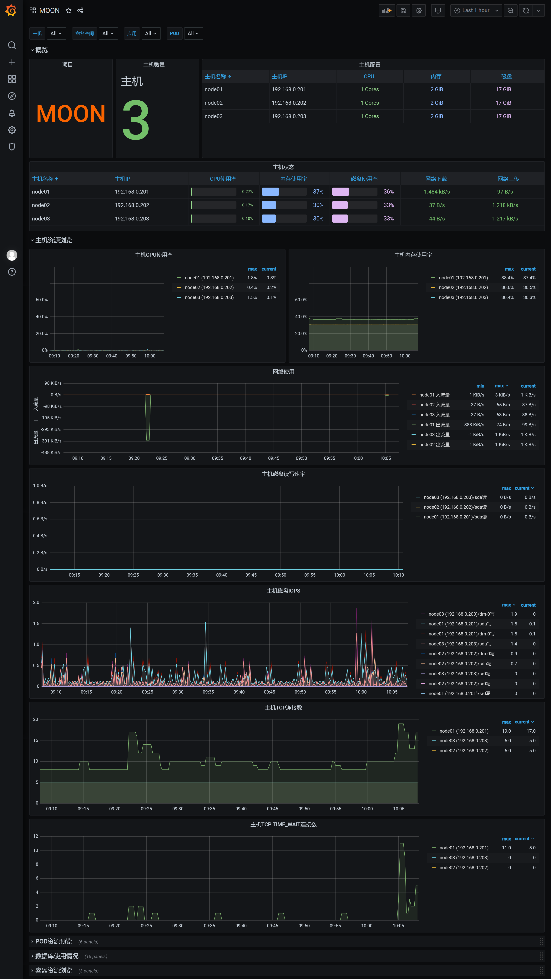Open the 应用 All variable dropdown
551x980 pixels.
(x=151, y=33)
